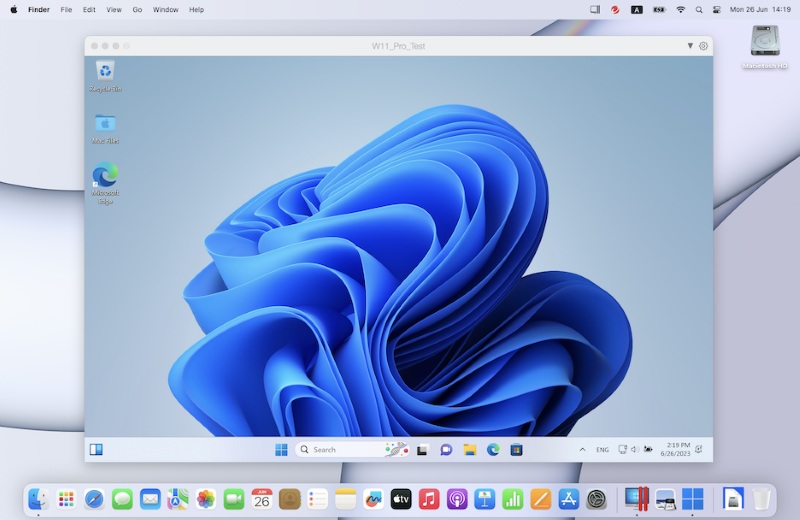Viewport: 800px width, 520px height.
Task: Open macOS Control Center
Action: [x=717, y=9]
